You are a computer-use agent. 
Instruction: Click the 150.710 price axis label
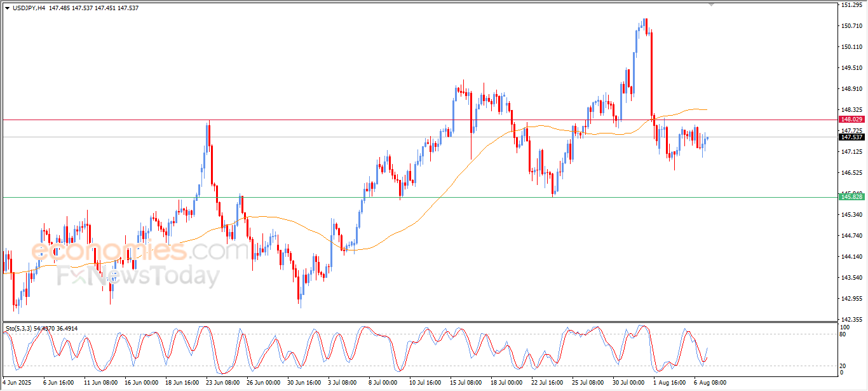[x=851, y=26]
